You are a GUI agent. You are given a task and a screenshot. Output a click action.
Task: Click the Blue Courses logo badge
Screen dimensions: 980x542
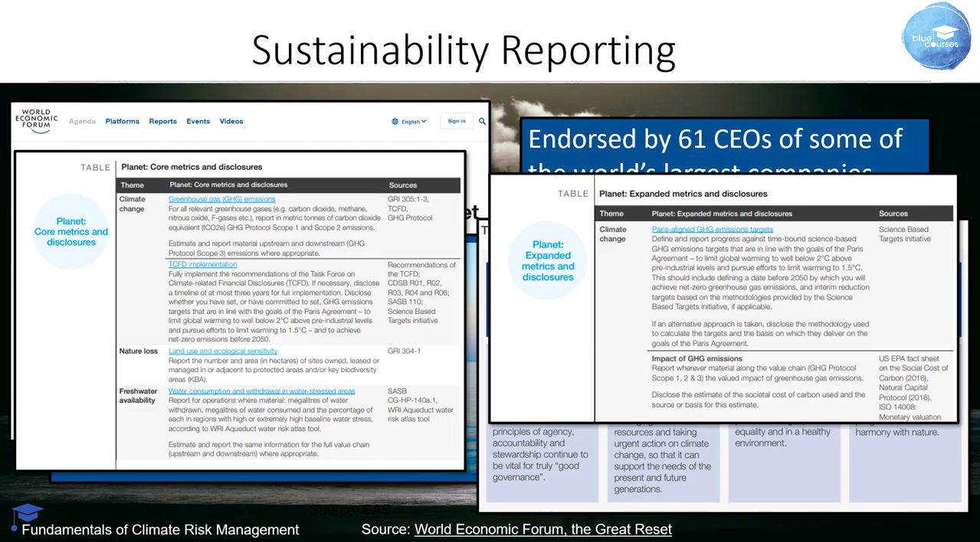(x=936, y=36)
